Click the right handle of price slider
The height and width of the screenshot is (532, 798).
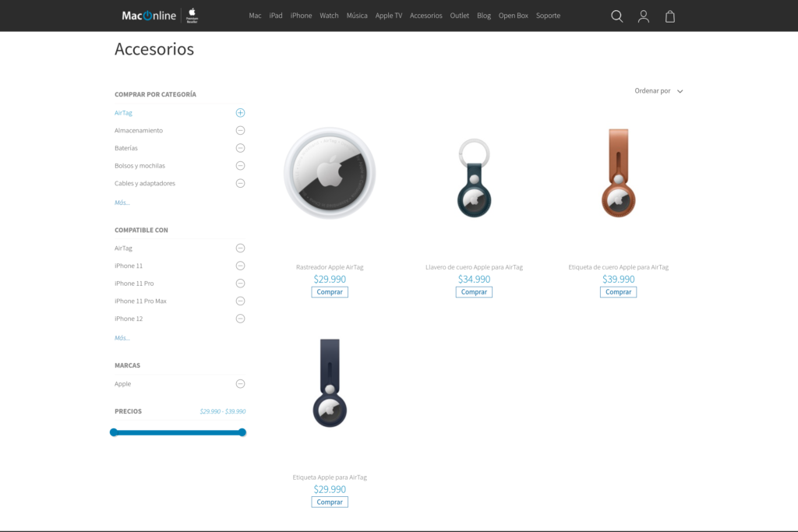pos(242,432)
